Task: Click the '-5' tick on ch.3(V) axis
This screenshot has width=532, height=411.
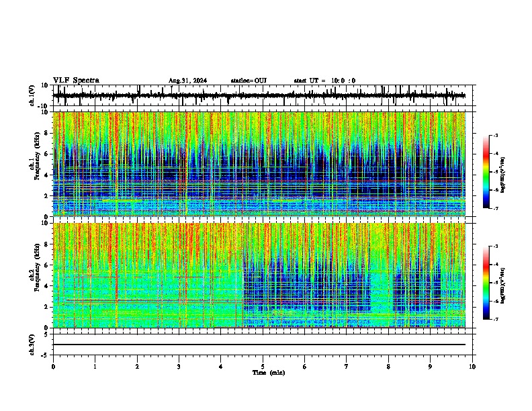Action: pyautogui.click(x=45, y=355)
